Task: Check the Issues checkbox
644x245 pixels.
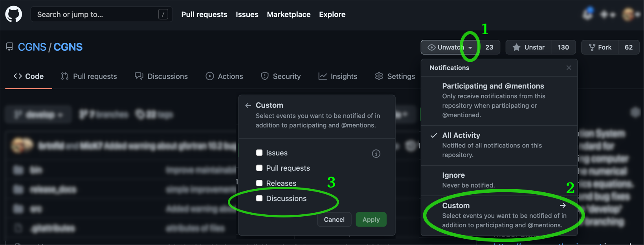Action: [259, 153]
